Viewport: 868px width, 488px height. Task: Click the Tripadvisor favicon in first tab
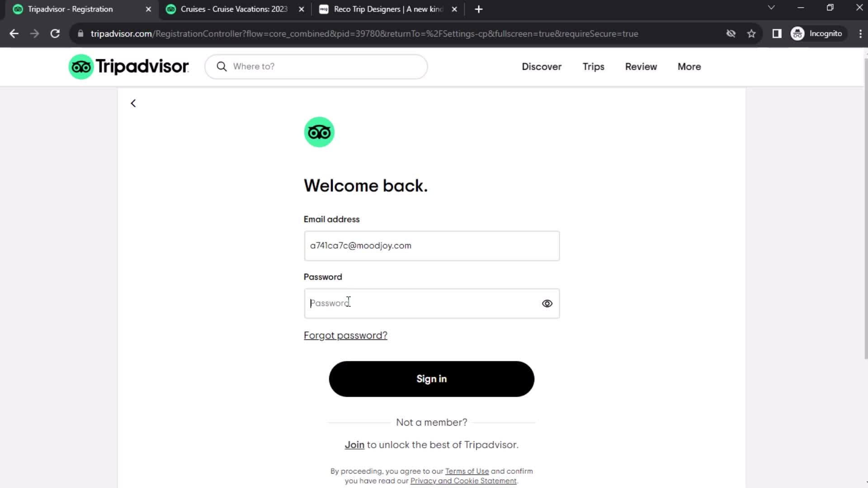(18, 9)
